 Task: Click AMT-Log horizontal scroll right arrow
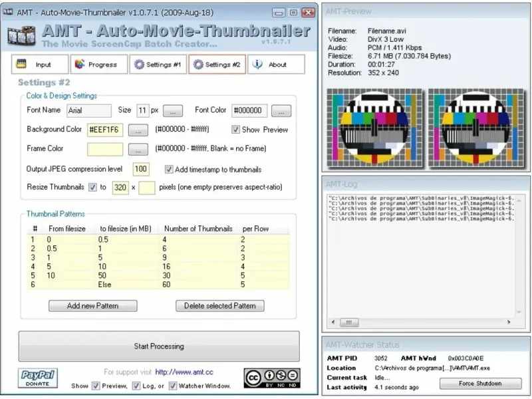point(509,323)
